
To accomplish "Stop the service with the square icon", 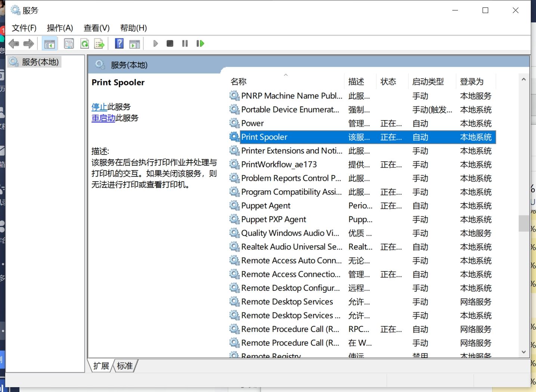I will (x=170, y=44).
